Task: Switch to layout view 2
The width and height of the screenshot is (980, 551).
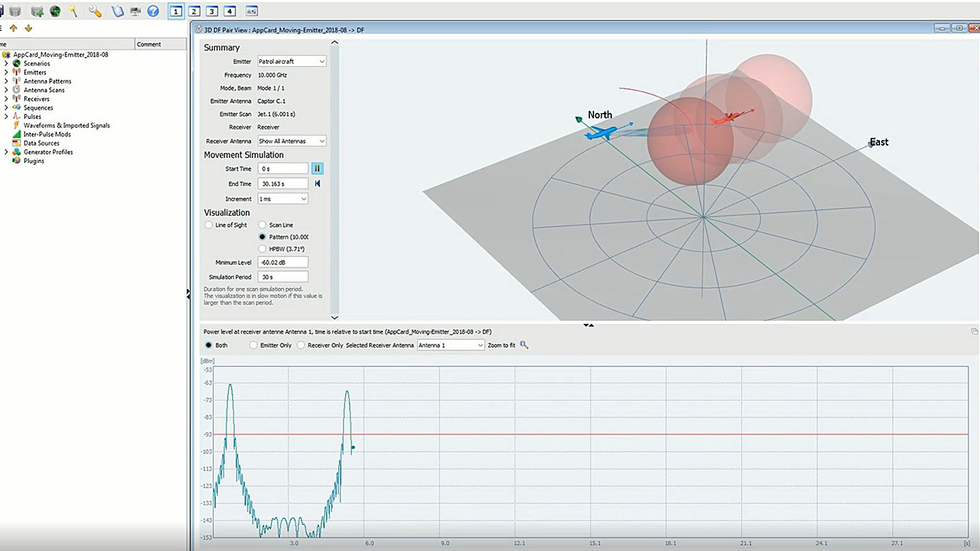Action: [194, 11]
